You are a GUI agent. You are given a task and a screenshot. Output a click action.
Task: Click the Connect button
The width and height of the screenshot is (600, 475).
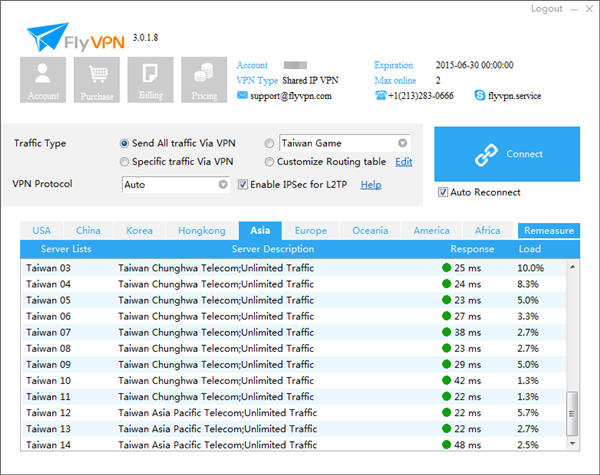click(x=507, y=154)
